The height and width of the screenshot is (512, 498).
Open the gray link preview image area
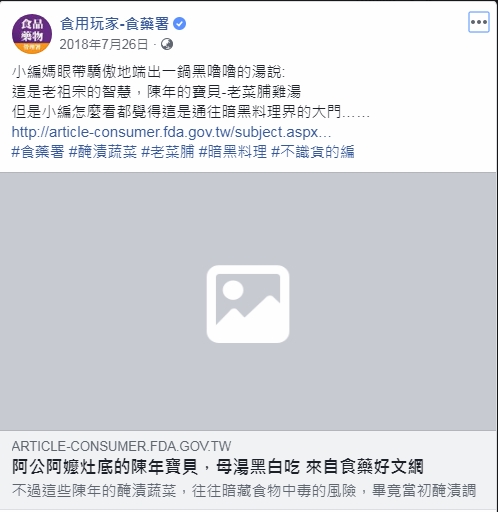[x=248, y=301]
